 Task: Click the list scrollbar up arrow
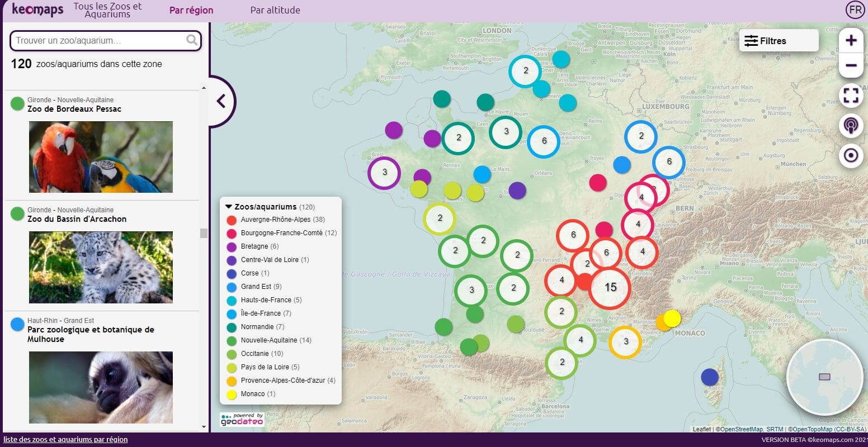tap(204, 88)
